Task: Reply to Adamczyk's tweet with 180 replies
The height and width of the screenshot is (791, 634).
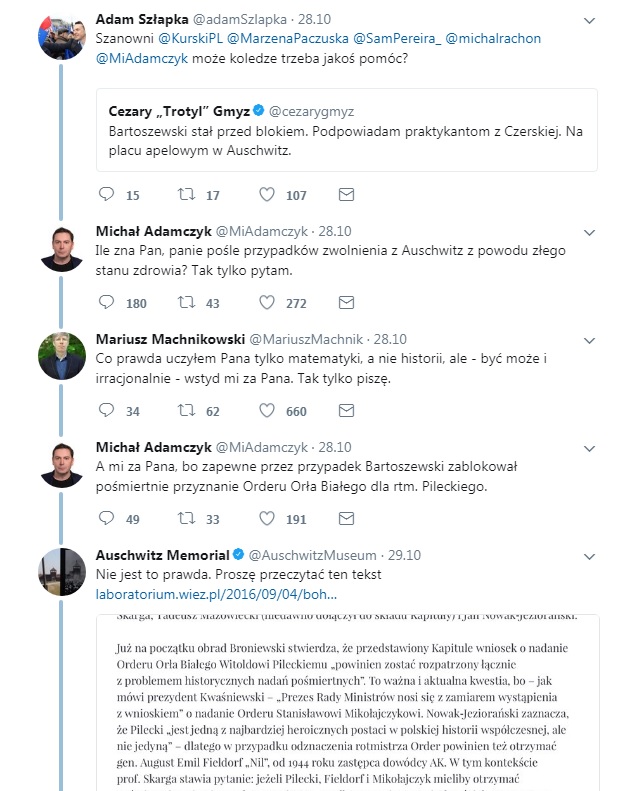Action: (x=108, y=302)
